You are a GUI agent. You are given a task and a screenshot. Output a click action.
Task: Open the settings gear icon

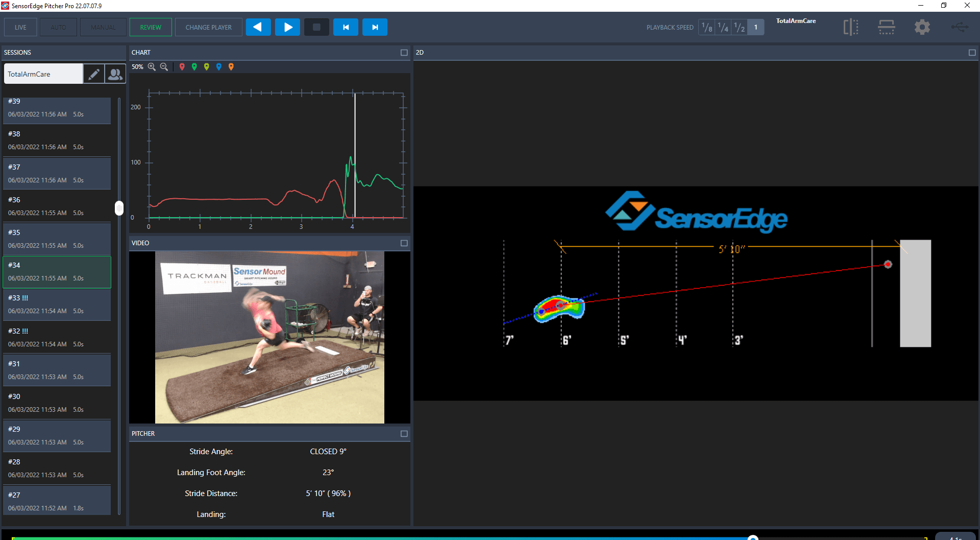(x=922, y=27)
